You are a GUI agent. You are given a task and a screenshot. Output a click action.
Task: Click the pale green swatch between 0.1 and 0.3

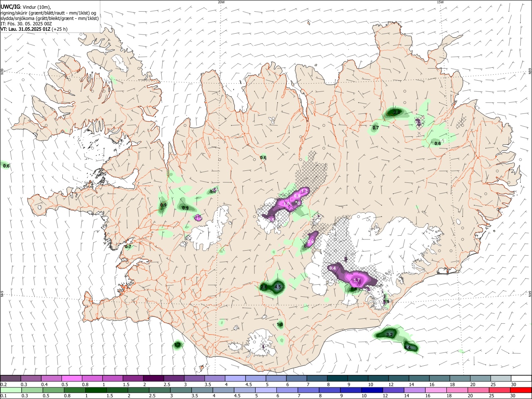(x=11, y=390)
